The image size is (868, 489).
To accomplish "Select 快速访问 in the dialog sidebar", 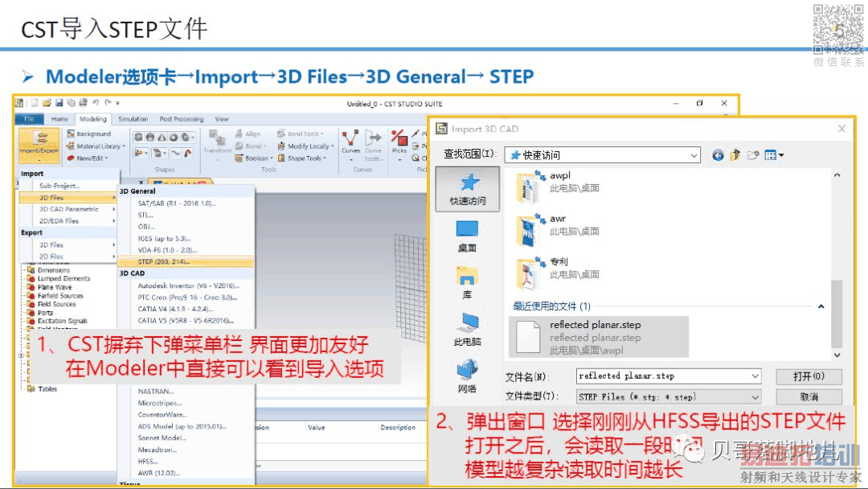I will point(468,189).
